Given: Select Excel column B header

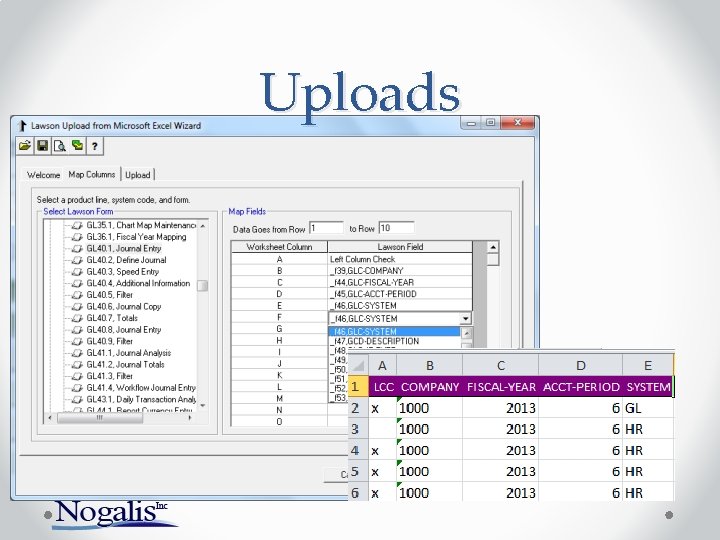Looking at the screenshot, I should click(430, 366).
